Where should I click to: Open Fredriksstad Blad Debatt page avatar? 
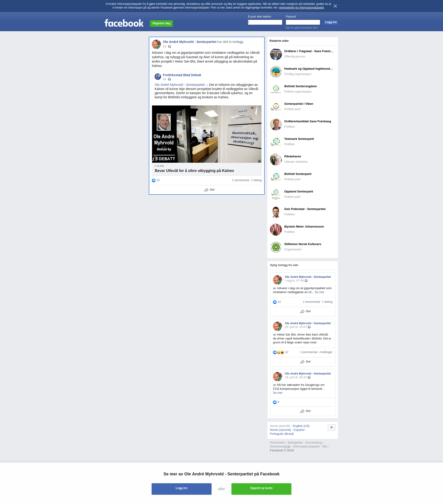(158, 77)
